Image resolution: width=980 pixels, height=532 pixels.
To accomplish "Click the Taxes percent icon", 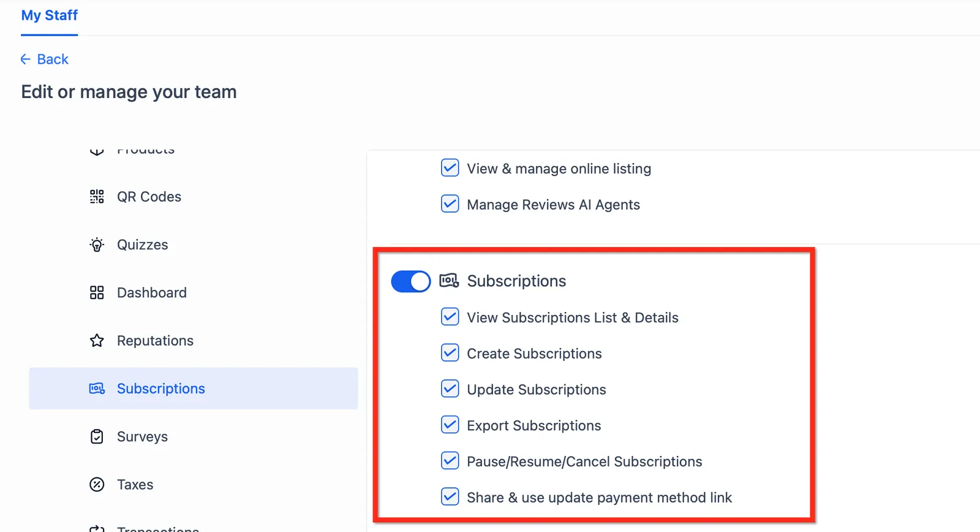I will click(97, 484).
